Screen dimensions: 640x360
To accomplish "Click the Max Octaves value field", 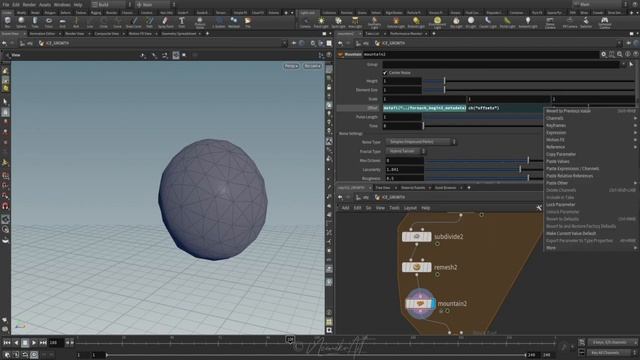I will click(x=404, y=160).
